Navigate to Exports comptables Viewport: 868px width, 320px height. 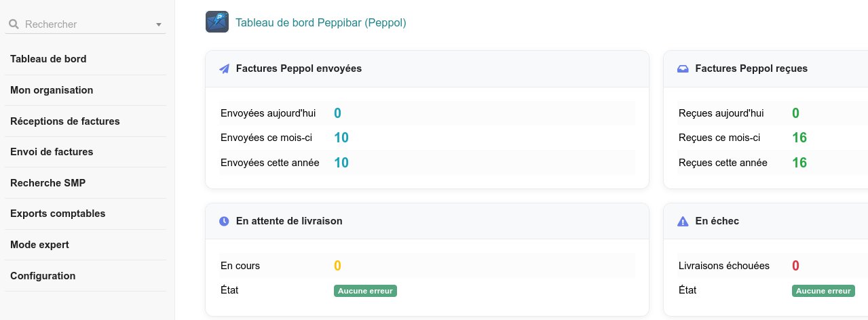[x=58, y=214]
